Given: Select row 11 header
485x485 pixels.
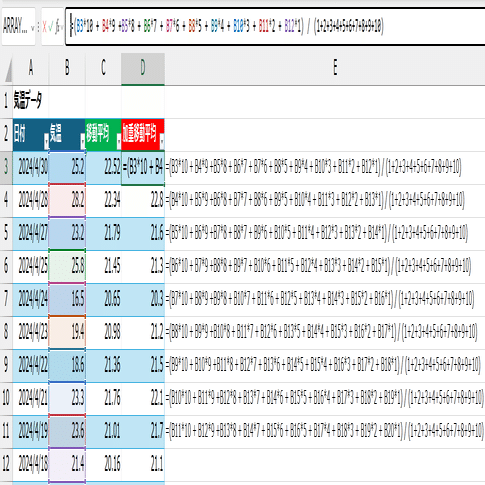Looking at the screenshot, I should tap(6, 431).
